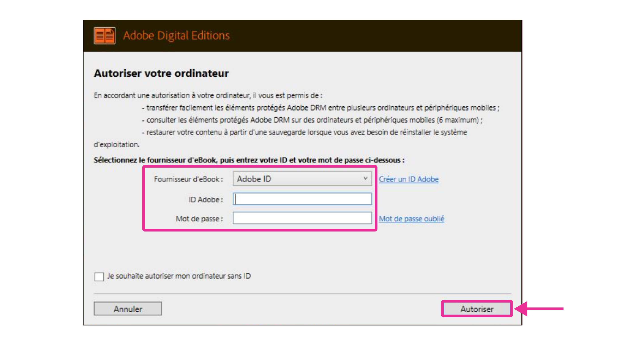Click the ID Adobe input field
The height and width of the screenshot is (362, 644).
(x=302, y=199)
